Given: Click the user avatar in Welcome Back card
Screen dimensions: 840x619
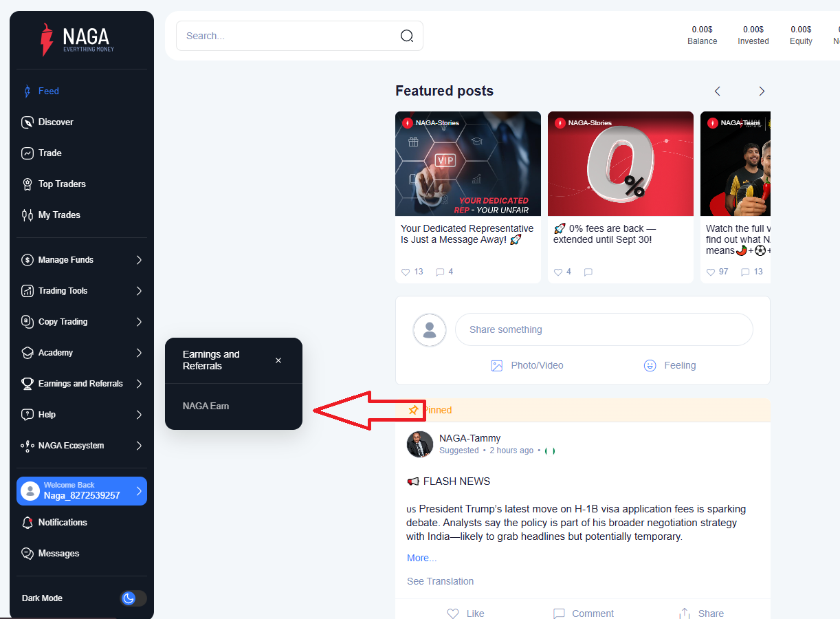Looking at the screenshot, I should [x=30, y=491].
